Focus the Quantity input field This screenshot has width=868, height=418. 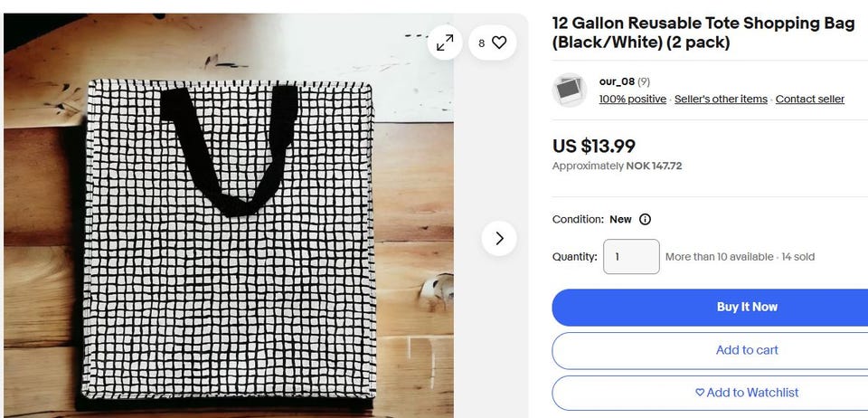tap(631, 257)
